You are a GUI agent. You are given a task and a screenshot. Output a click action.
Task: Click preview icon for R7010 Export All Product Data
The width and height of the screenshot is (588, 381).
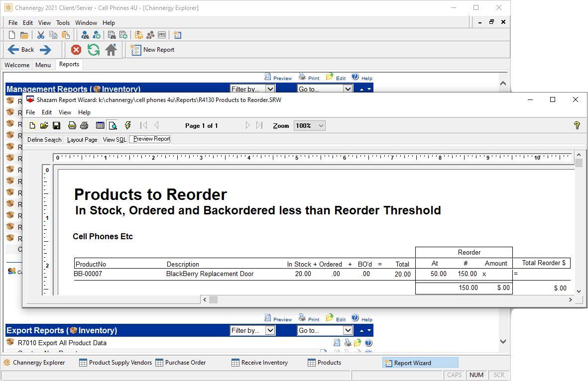pyautogui.click(x=337, y=343)
